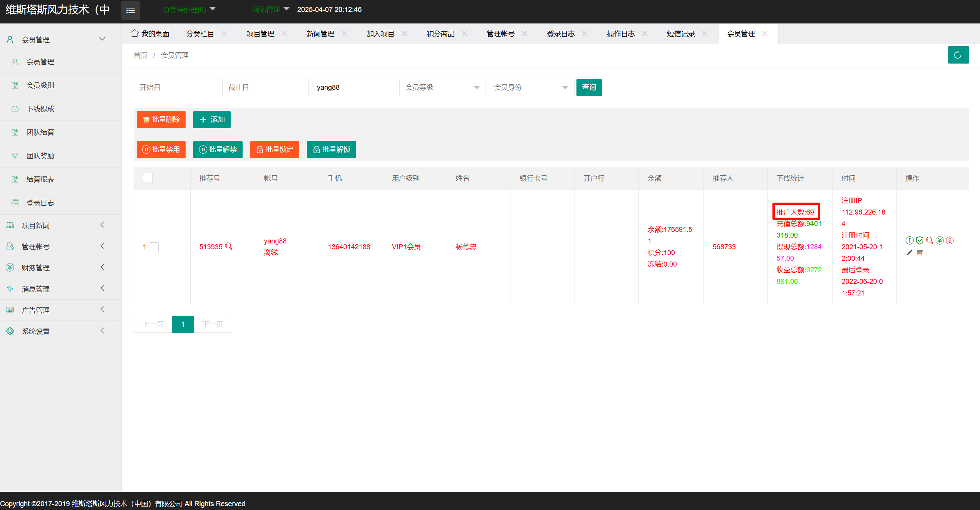Click the 批量锁定 button

(x=275, y=149)
